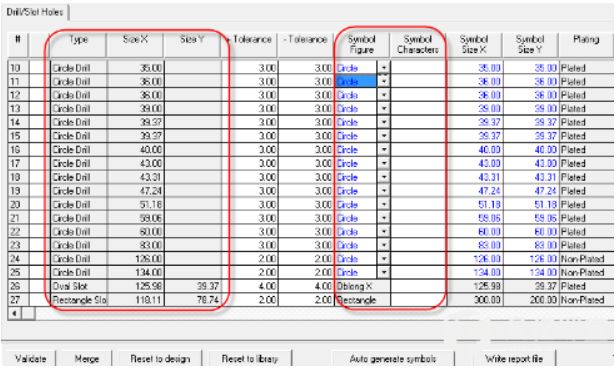Screen dimensions: 615x375
Task: Click Size X value 118.11
Action: point(136,300)
